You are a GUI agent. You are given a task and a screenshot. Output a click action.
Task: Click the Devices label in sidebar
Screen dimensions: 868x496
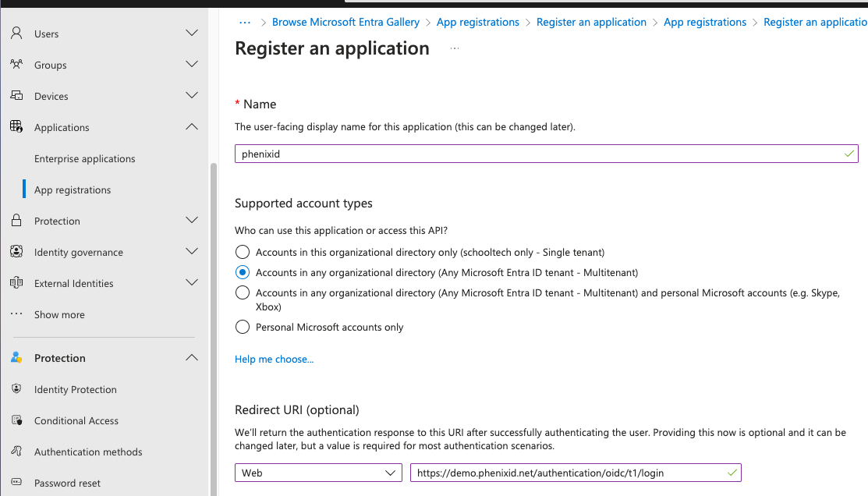click(x=51, y=97)
